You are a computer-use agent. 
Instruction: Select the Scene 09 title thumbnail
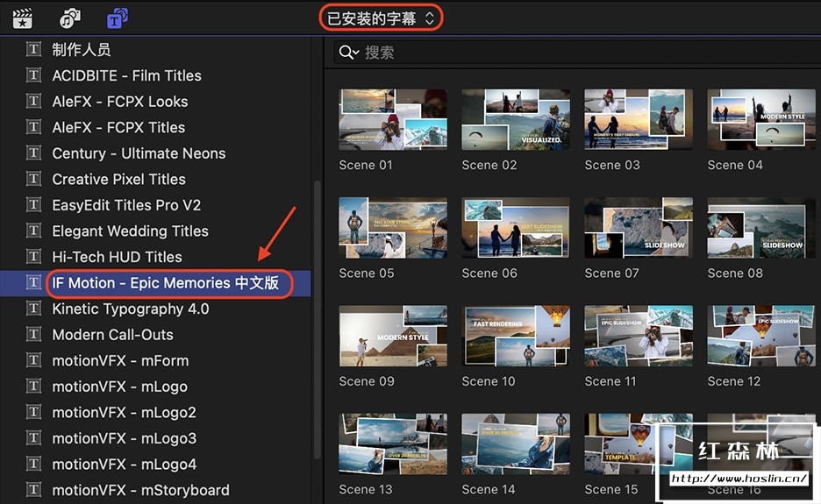point(393,336)
